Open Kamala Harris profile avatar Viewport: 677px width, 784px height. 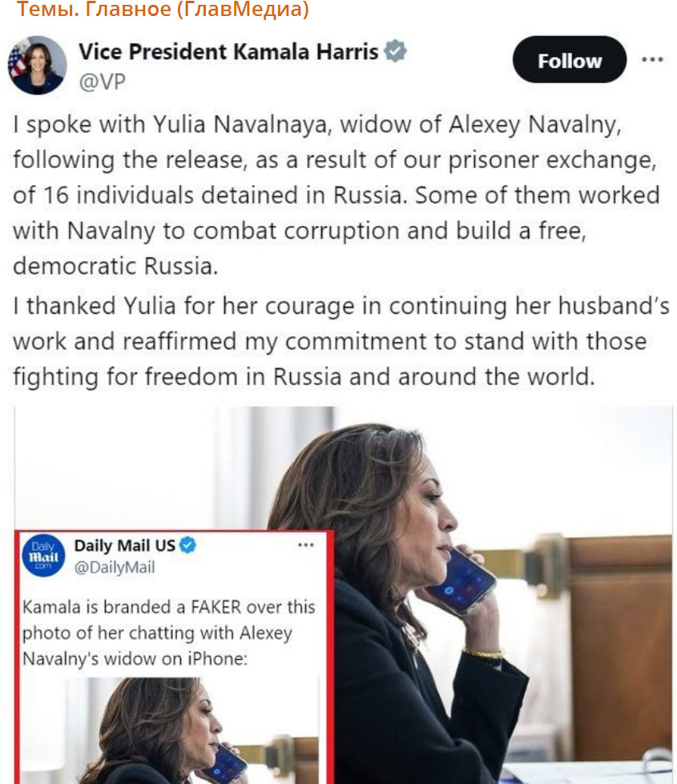(x=37, y=65)
